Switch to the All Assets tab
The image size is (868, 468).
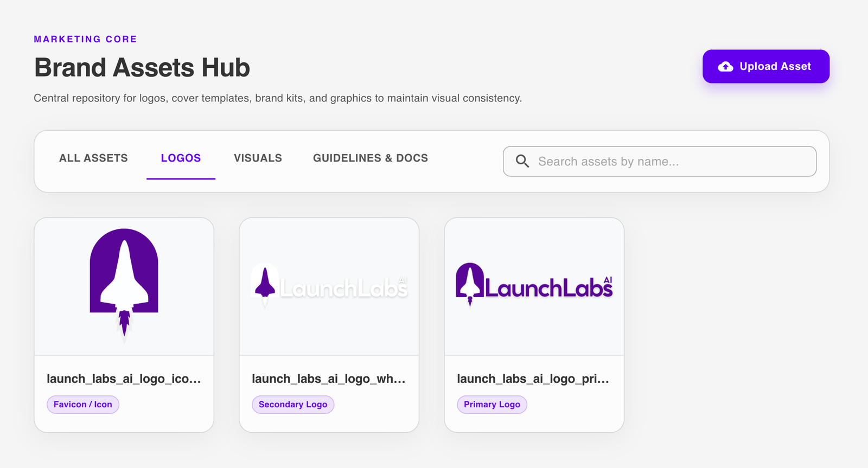93,158
